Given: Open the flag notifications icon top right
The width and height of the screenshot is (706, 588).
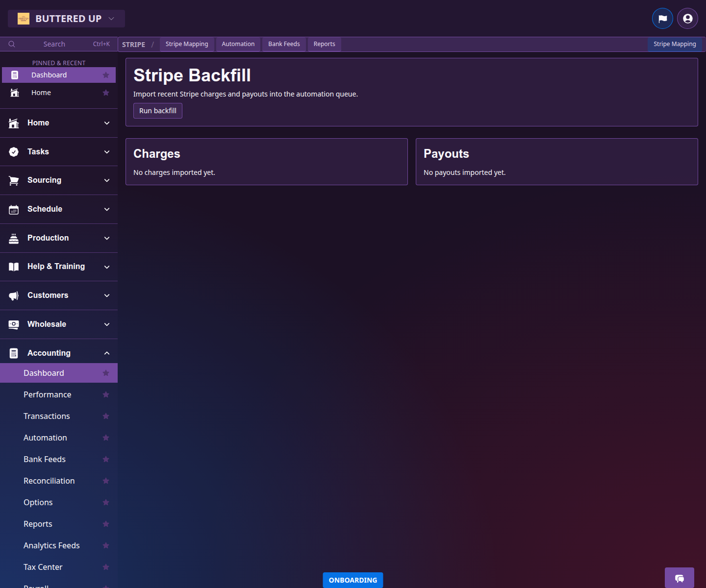Looking at the screenshot, I should (662, 18).
